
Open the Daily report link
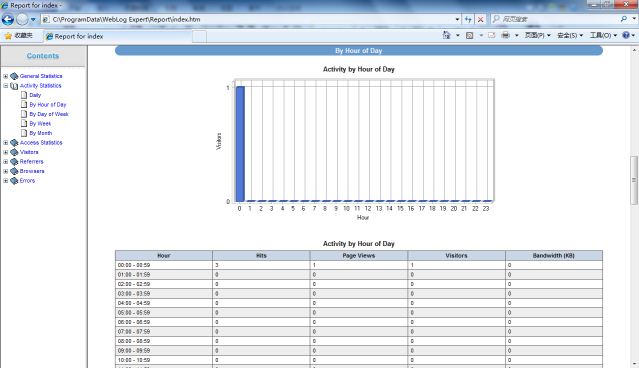35,95
